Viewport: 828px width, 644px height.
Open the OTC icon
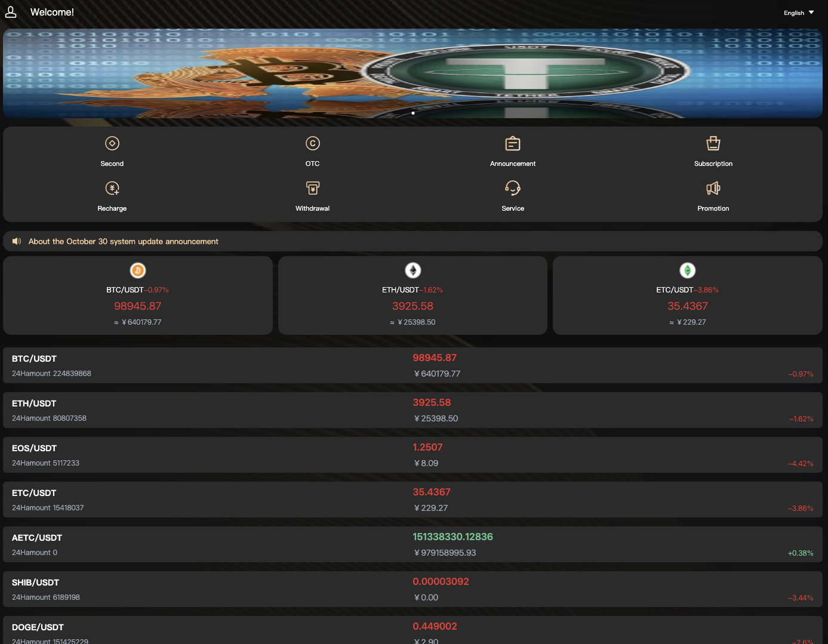(x=313, y=143)
